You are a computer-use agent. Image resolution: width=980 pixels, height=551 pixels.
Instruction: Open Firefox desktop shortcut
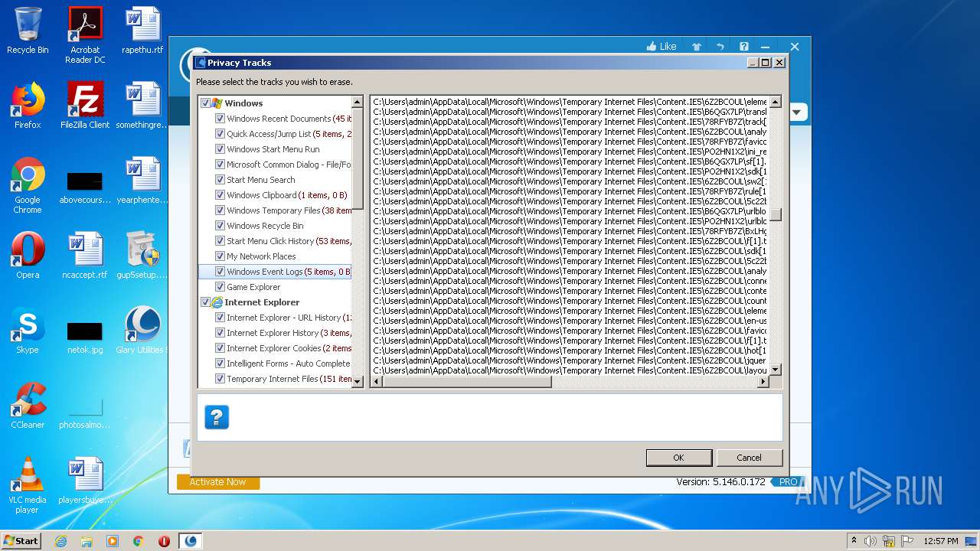28,106
